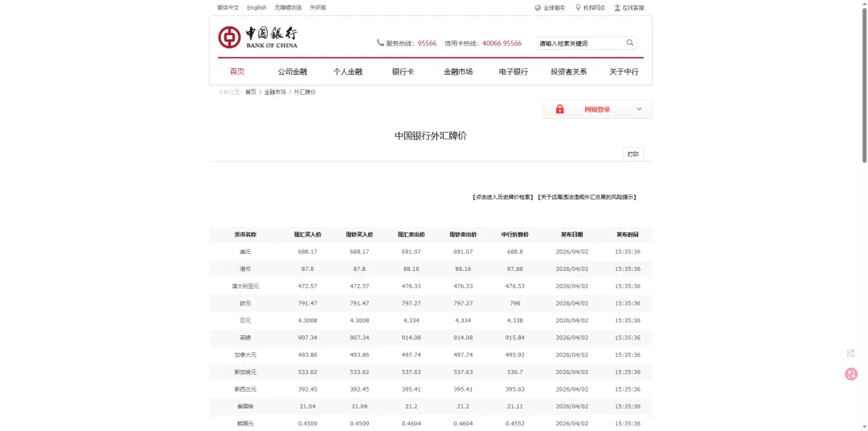868x431 pixels.
Task: Click the 货币名称 column header
Action: [x=245, y=235]
